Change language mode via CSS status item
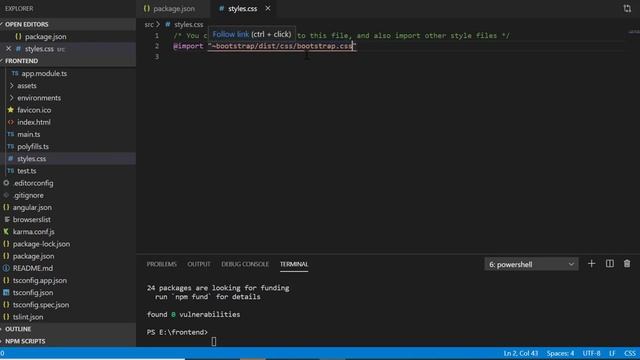640x360 pixels. [x=629, y=353]
